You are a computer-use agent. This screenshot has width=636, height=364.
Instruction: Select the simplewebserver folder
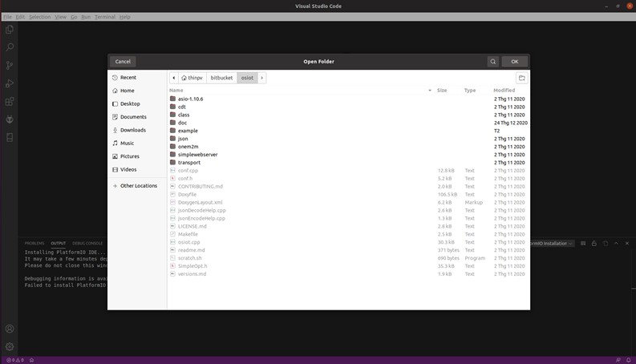point(348,155)
